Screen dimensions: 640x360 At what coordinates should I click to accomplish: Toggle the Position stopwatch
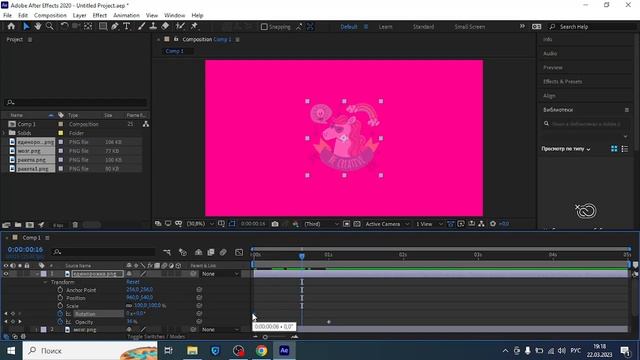[60, 298]
